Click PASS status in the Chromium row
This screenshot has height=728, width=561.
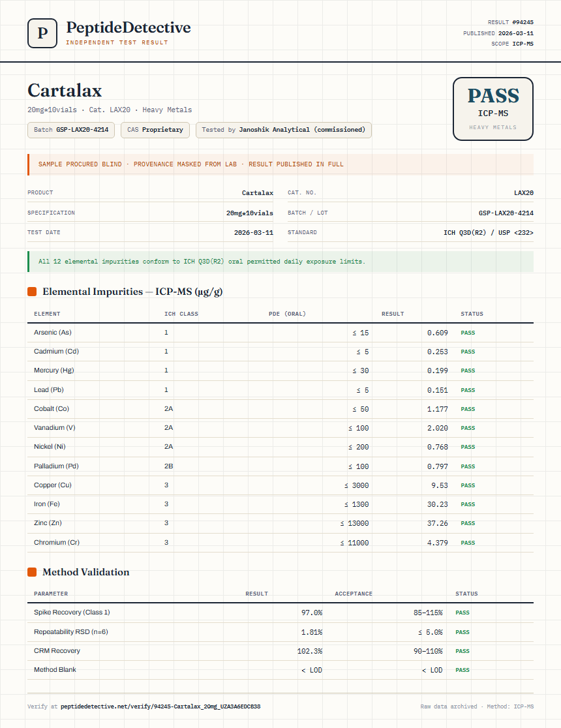pos(468,543)
